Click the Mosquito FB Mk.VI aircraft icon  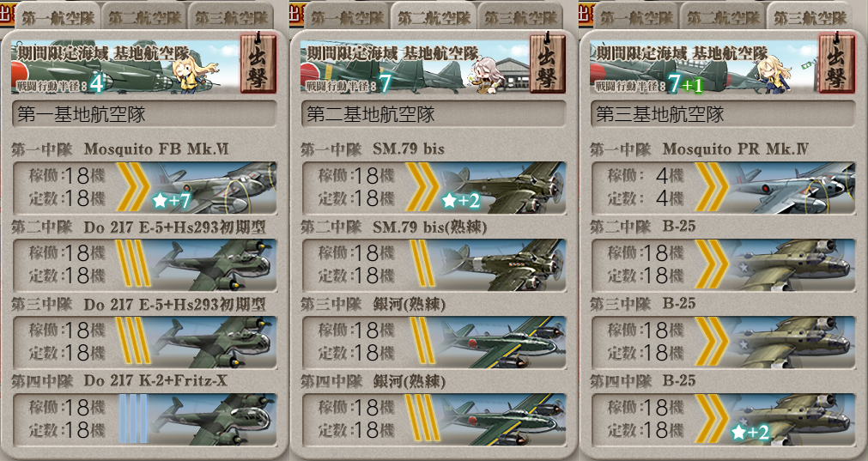(213, 188)
